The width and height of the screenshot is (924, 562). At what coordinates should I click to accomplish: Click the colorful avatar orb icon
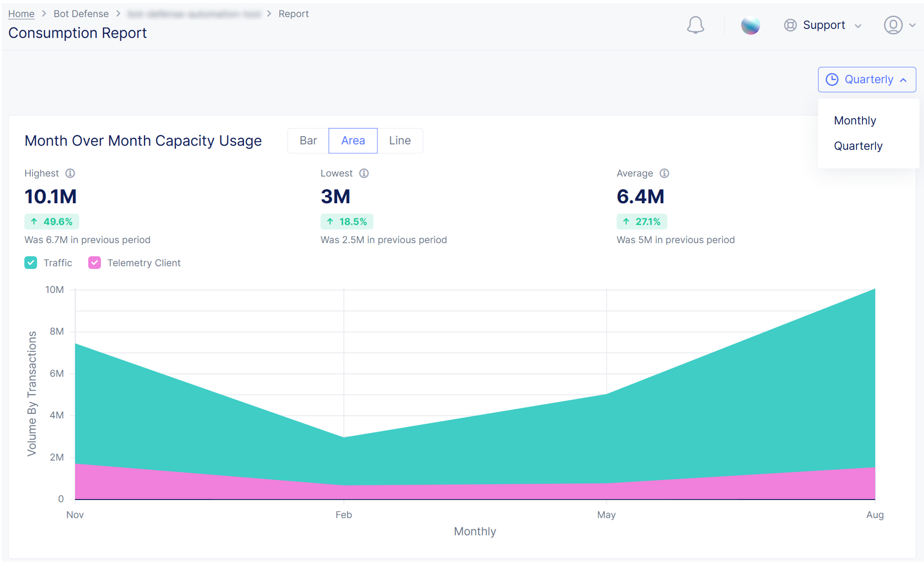tap(750, 25)
